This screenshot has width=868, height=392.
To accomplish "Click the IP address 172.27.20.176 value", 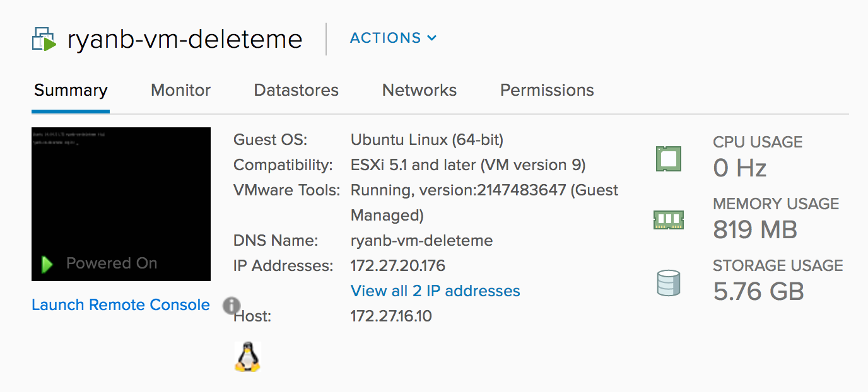I will [x=398, y=266].
